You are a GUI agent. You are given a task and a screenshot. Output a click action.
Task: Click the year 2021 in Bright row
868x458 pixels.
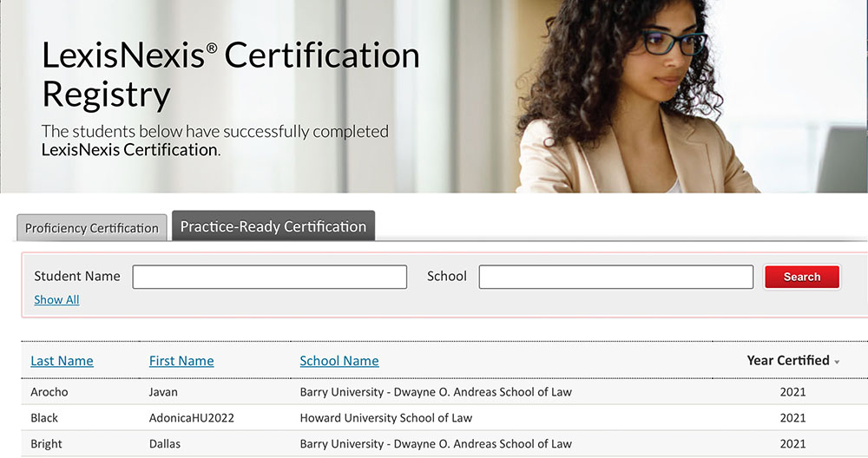[x=792, y=444]
